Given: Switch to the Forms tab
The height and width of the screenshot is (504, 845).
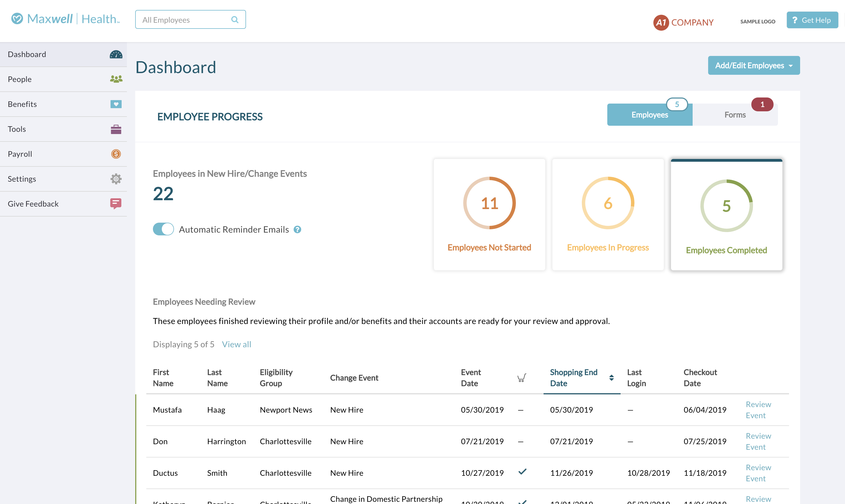Looking at the screenshot, I should [x=735, y=115].
